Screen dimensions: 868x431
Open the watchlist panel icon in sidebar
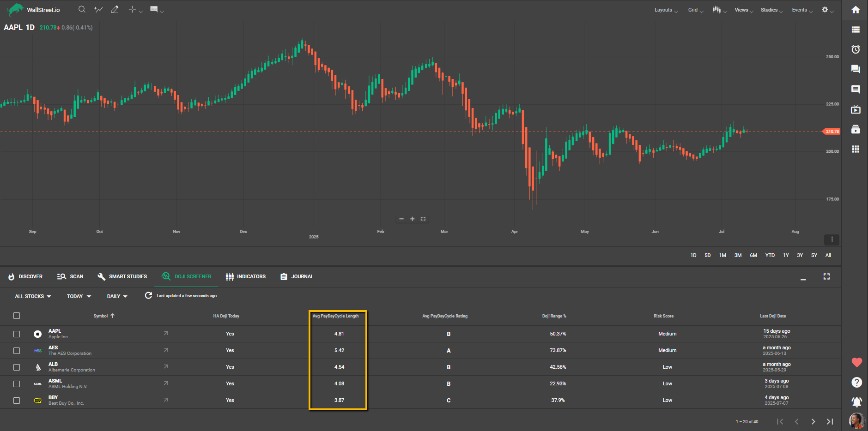[x=856, y=30]
